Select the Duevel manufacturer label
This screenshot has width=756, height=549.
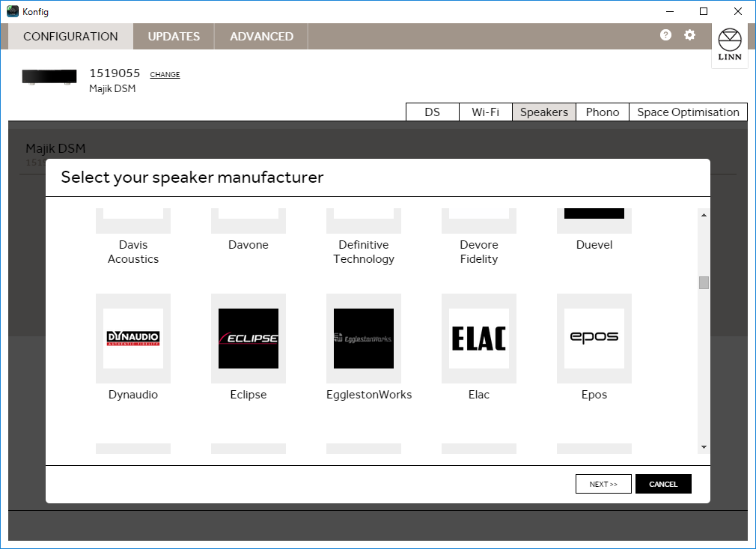click(x=594, y=245)
